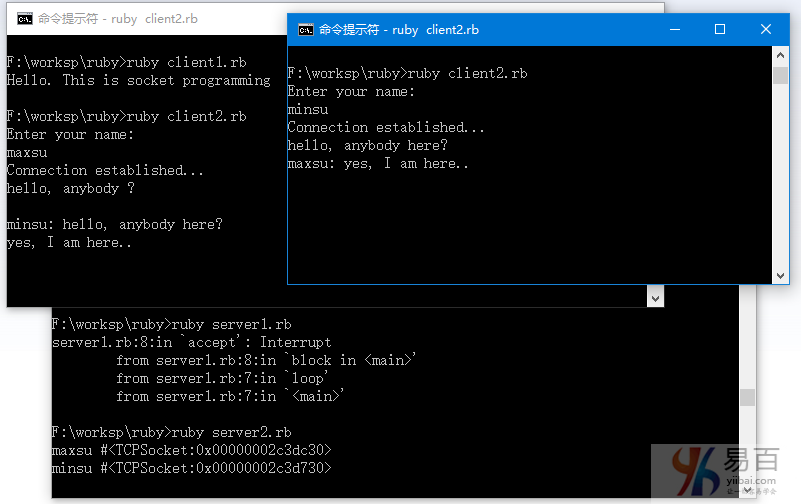Grab scrollbar thumb in the front minsu window
The height and width of the screenshot is (504, 801).
(780, 76)
